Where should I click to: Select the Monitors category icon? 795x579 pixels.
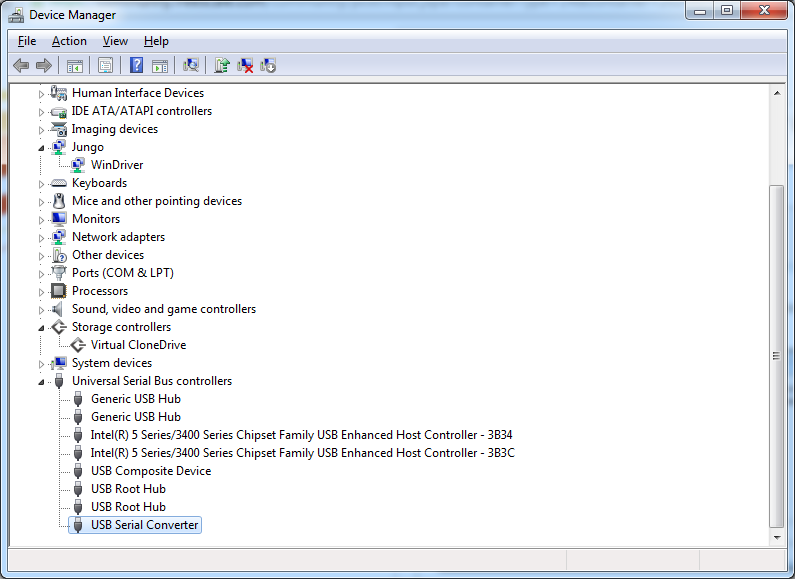[59, 219]
